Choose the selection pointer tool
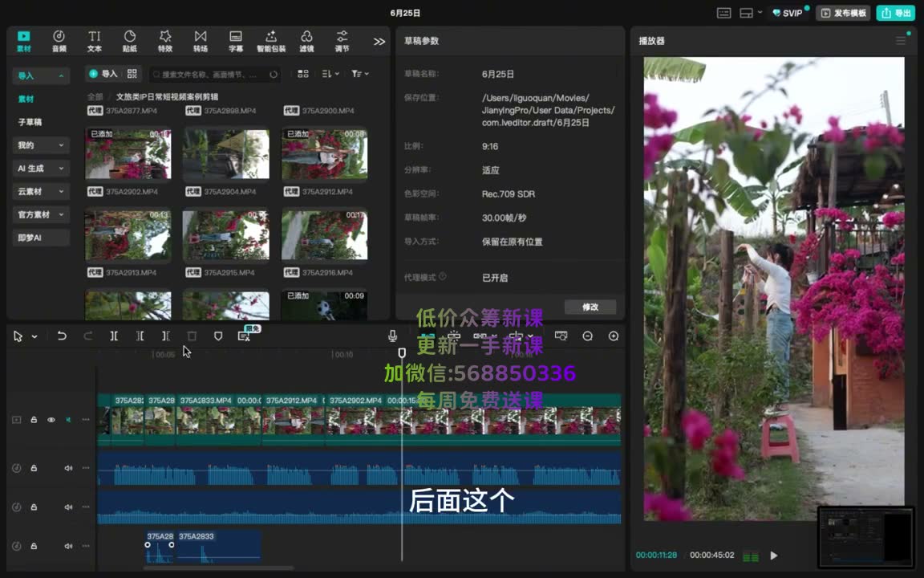This screenshot has width=924, height=578. (x=18, y=336)
